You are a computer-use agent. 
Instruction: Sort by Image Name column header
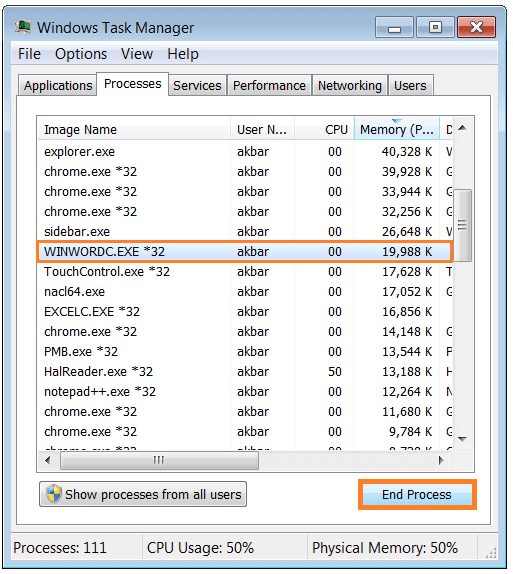134,129
